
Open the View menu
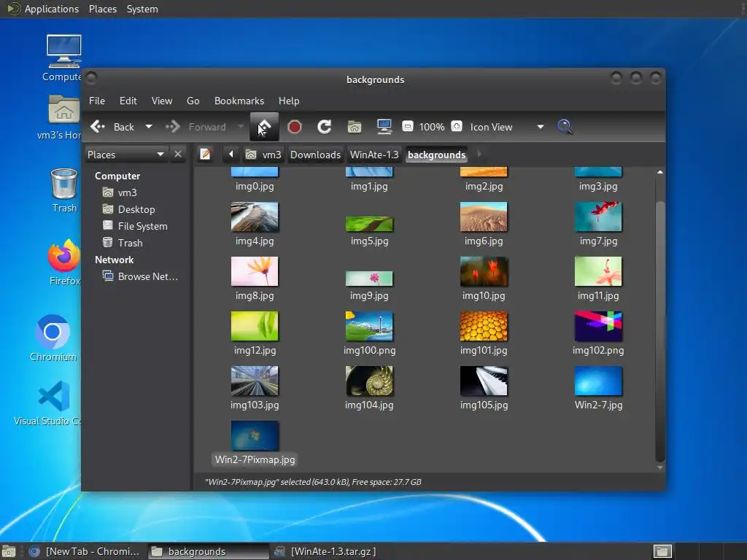[162, 101]
